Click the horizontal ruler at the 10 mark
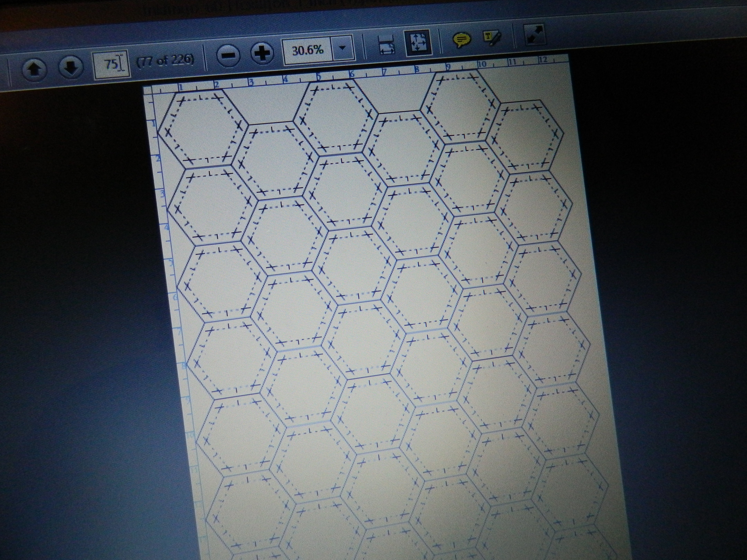 [x=482, y=63]
